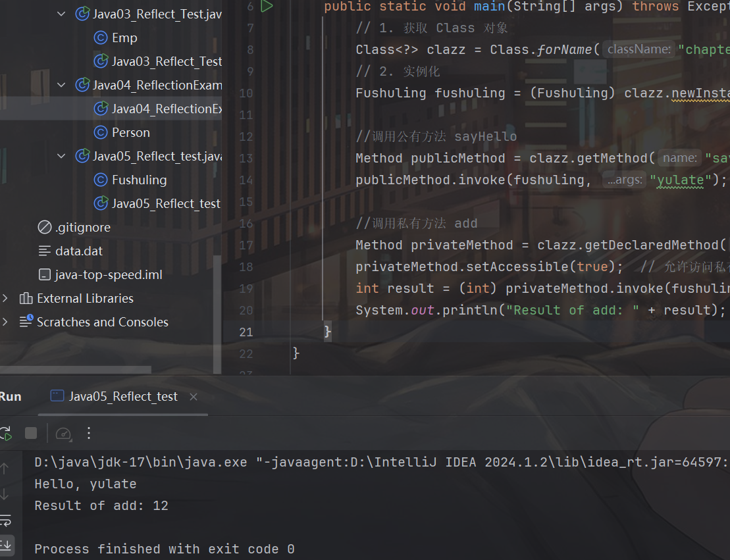730x560 pixels.
Task: Click the .gitignore file icon
Action: [x=45, y=227]
